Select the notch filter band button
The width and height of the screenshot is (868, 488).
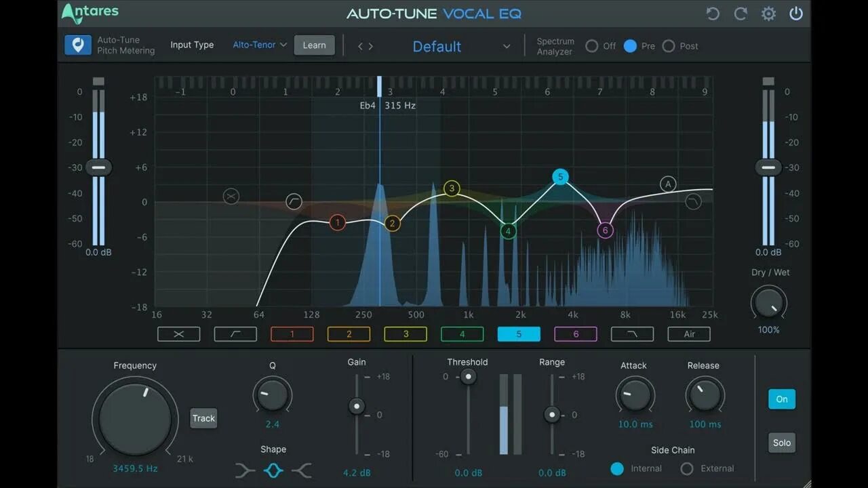(x=179, y=334)
